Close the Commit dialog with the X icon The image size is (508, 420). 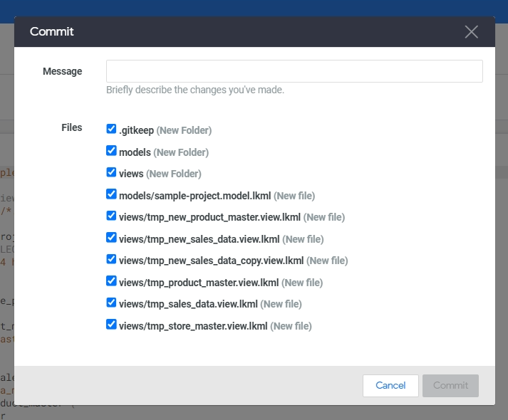(471, 31)
